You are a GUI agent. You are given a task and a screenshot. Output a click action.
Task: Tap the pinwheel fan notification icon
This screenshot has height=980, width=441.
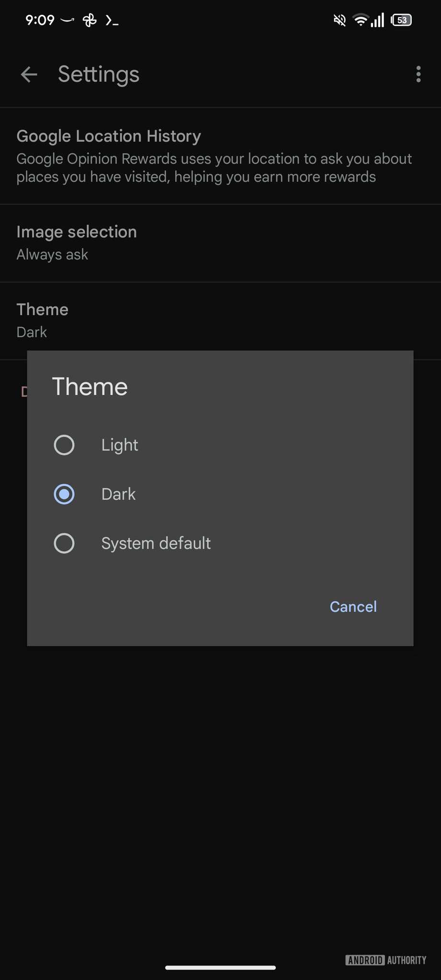click(x=90, y=20)
